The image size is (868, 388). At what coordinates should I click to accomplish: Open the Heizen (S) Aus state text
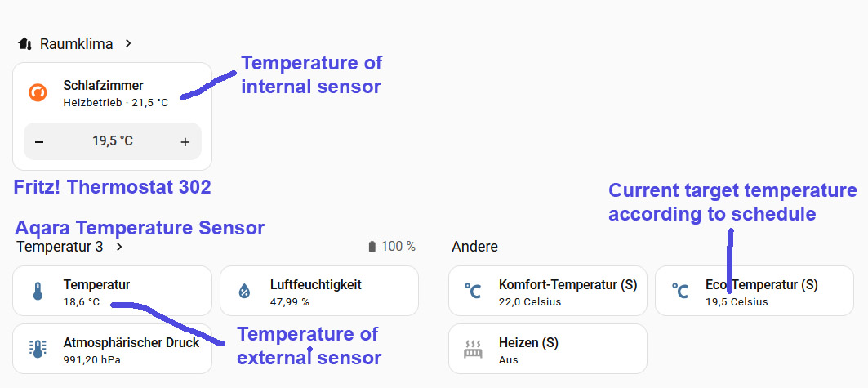(x=508, y=359)
